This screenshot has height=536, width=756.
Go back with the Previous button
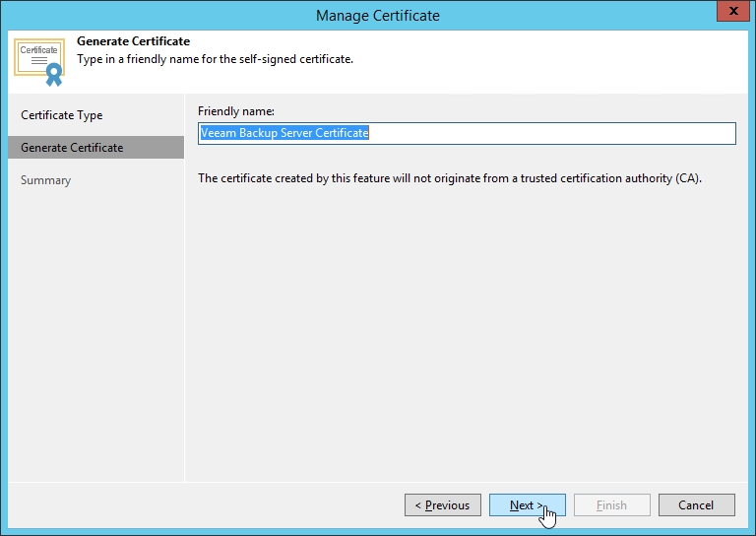443,504
